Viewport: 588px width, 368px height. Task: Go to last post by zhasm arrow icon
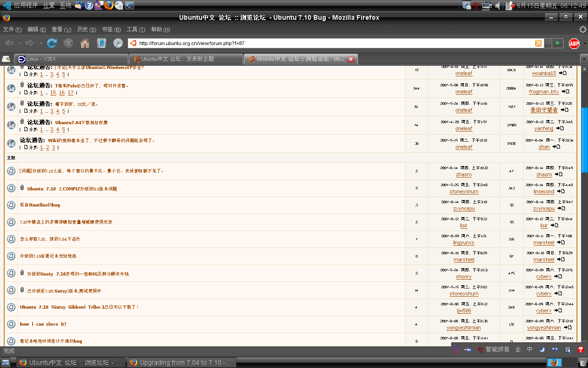click(559, 174)
